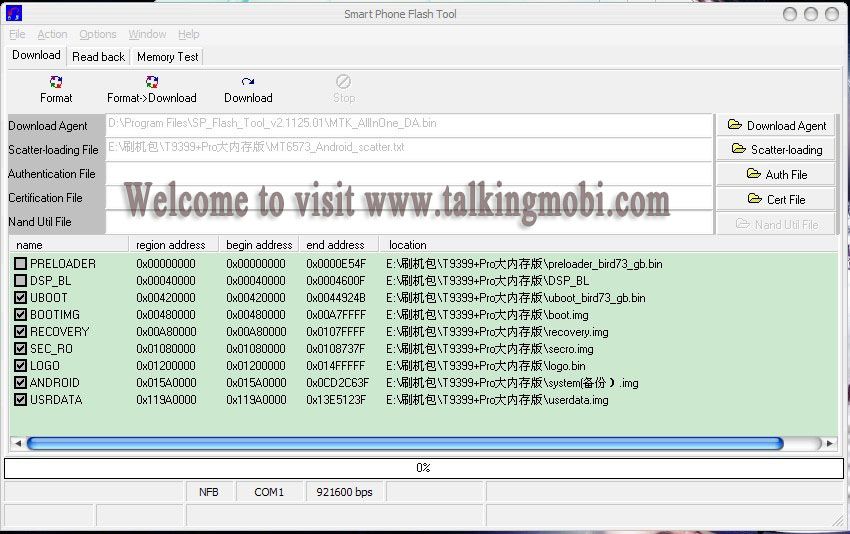Click the Download Agent path field
The image size is (850, 534).
click(x=409, y=124)
